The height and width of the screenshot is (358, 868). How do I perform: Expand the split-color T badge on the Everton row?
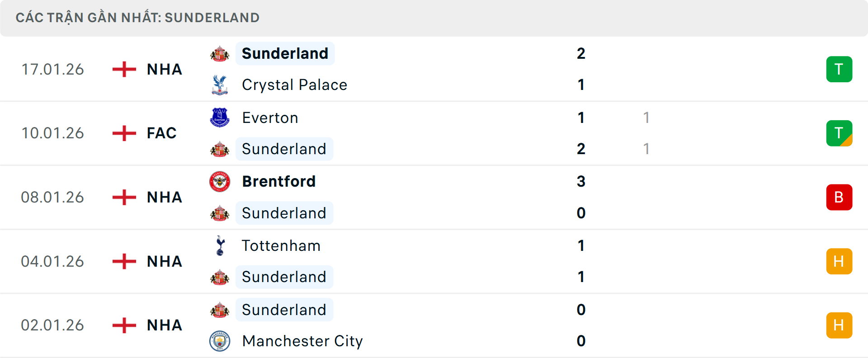[839, 133]
